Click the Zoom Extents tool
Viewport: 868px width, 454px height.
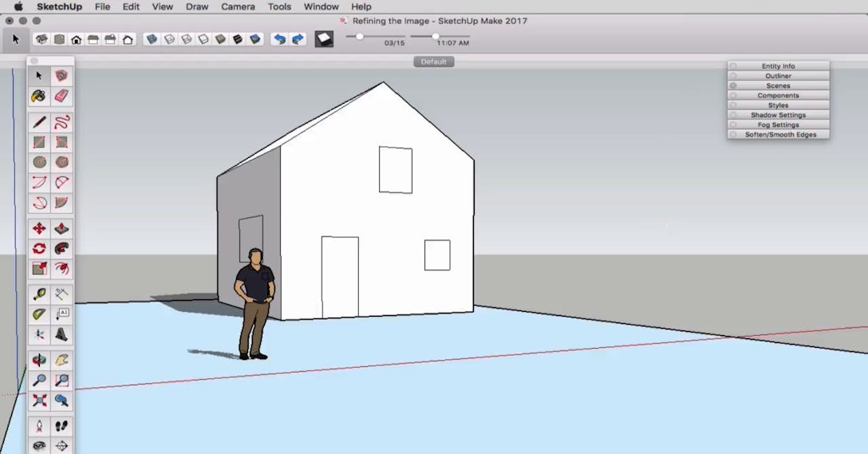38,400
